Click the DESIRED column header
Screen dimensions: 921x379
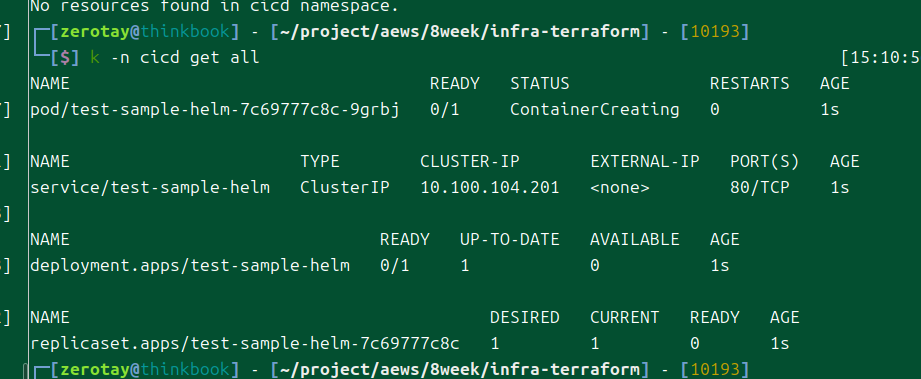pyautogui.click(x=525, y=318)
